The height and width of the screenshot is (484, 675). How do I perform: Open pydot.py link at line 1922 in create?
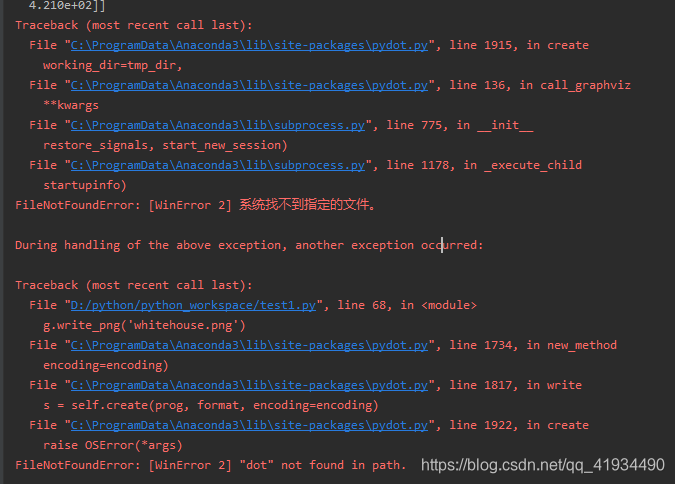click(x=249, y=425)
